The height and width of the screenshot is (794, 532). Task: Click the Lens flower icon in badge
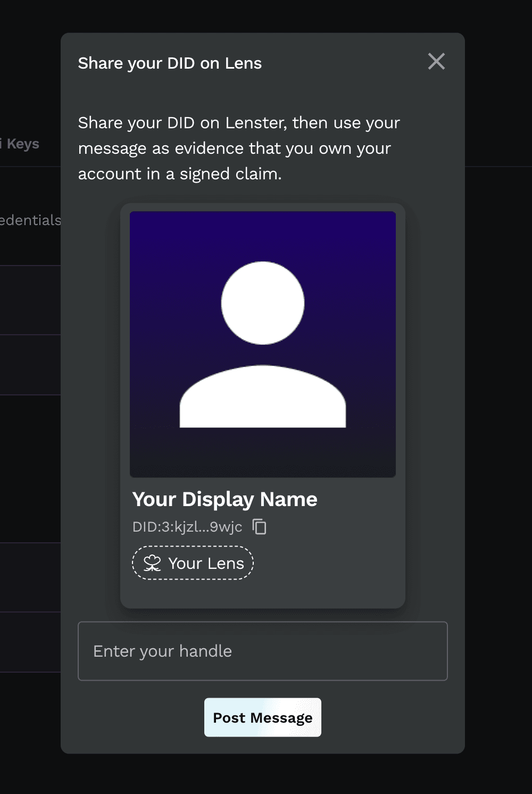pyautogui.click(x=152, y=563)
